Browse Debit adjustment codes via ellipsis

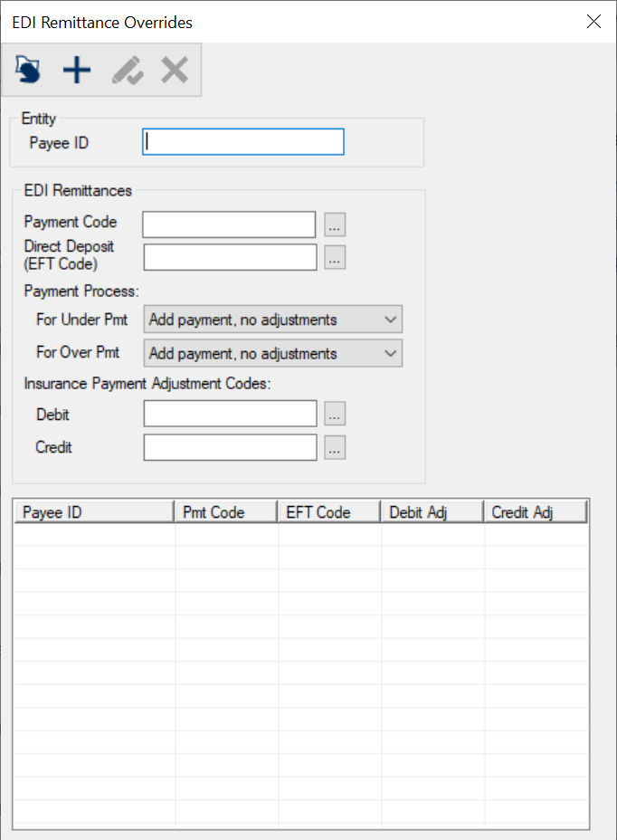click(x=335, y=415)
